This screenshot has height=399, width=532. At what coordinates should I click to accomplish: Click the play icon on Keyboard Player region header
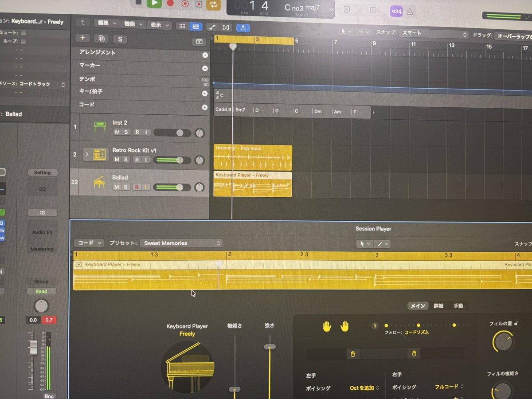click(x=79, y=265)
